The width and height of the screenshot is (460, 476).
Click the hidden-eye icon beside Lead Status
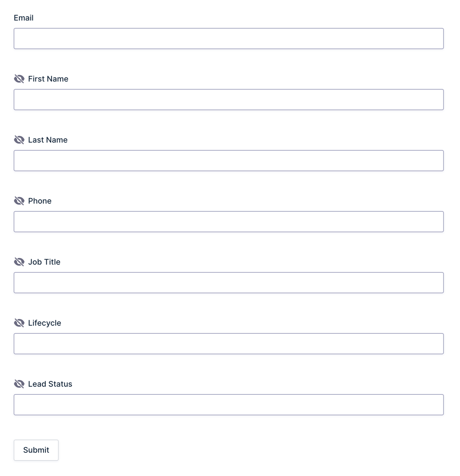pos(19,384)
